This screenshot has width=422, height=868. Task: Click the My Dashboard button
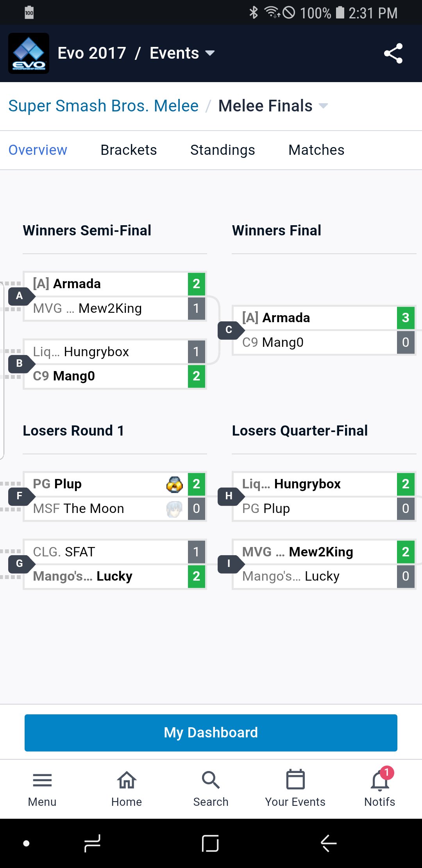click(211, 733)
